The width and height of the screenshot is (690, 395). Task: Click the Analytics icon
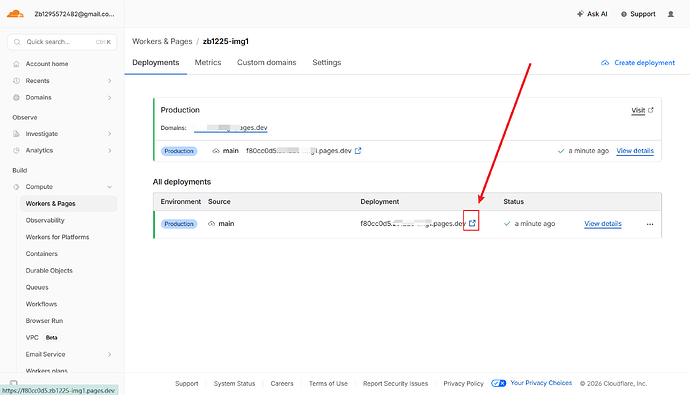pos(16,150)
